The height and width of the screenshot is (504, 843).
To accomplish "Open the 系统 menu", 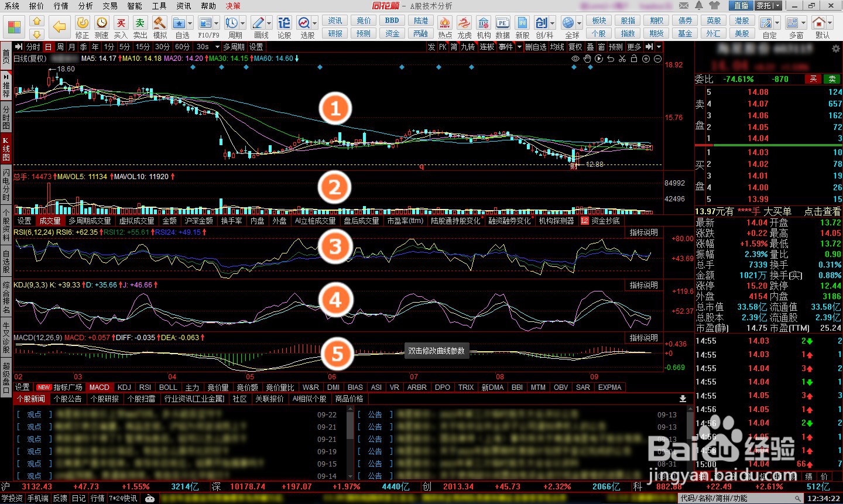I will point(12,6).
